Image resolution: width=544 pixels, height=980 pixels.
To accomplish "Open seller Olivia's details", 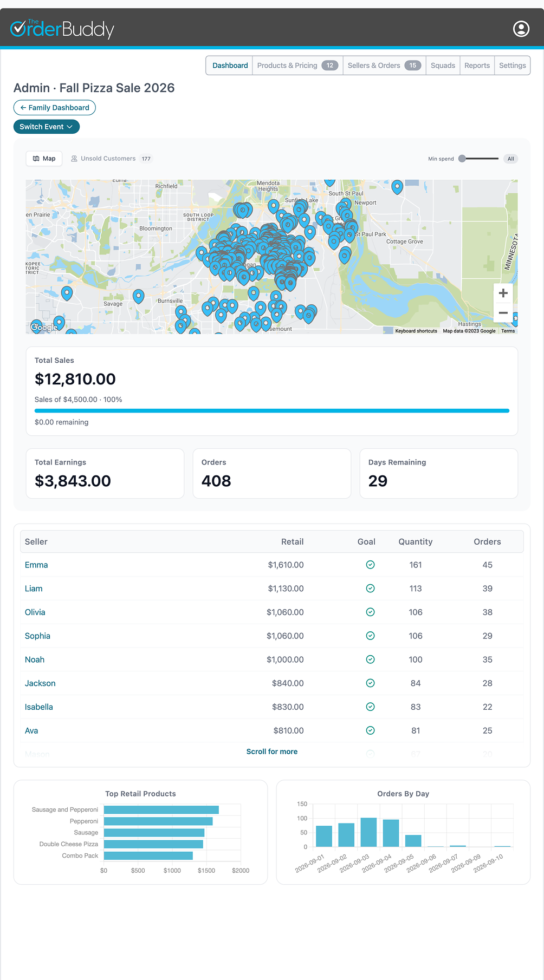I will (x=35, y=612).
